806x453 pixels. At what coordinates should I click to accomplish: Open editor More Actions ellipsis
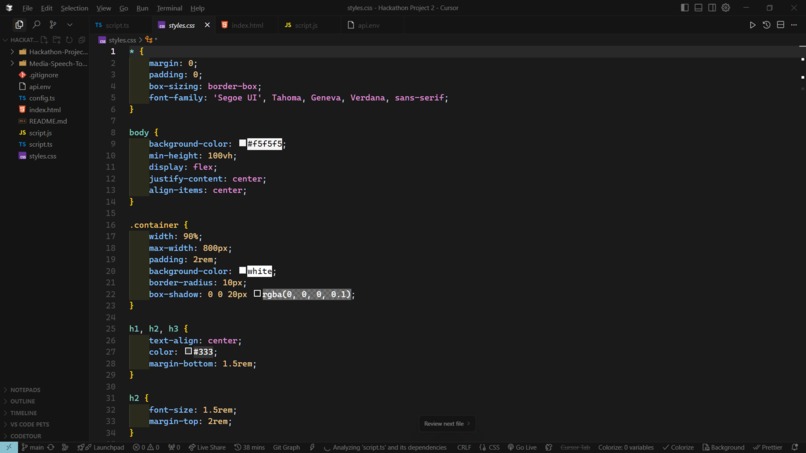tap(794, 25)
